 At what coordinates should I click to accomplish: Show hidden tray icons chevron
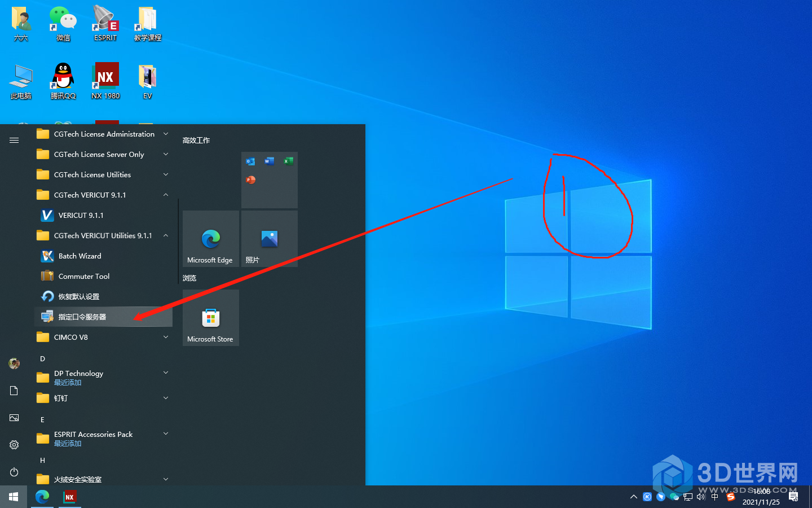(x=634, y=497)
